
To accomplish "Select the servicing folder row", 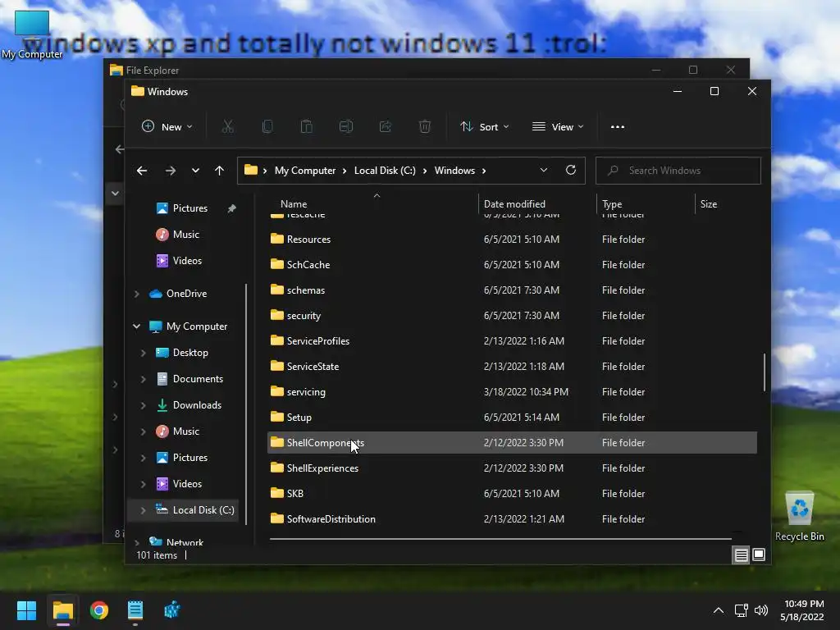I will coord(512,391).
